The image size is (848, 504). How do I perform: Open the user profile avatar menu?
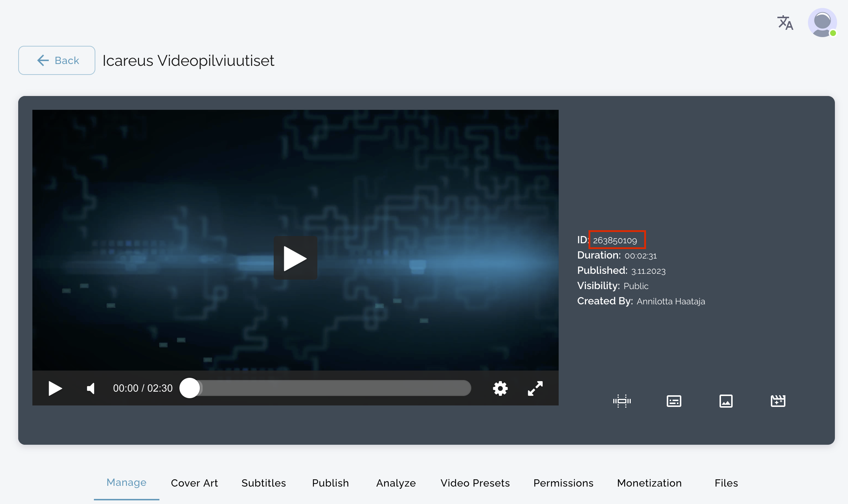(x=822, y=23)
